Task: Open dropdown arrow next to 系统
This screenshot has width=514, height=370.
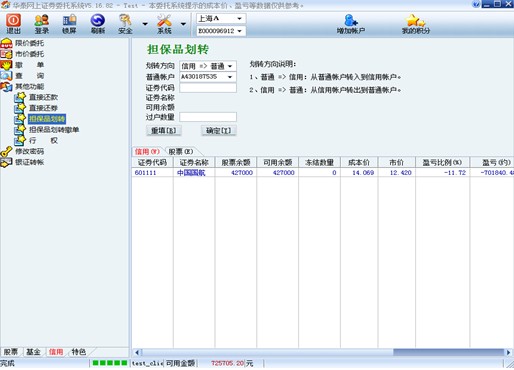Action: [x=183, y=24]
